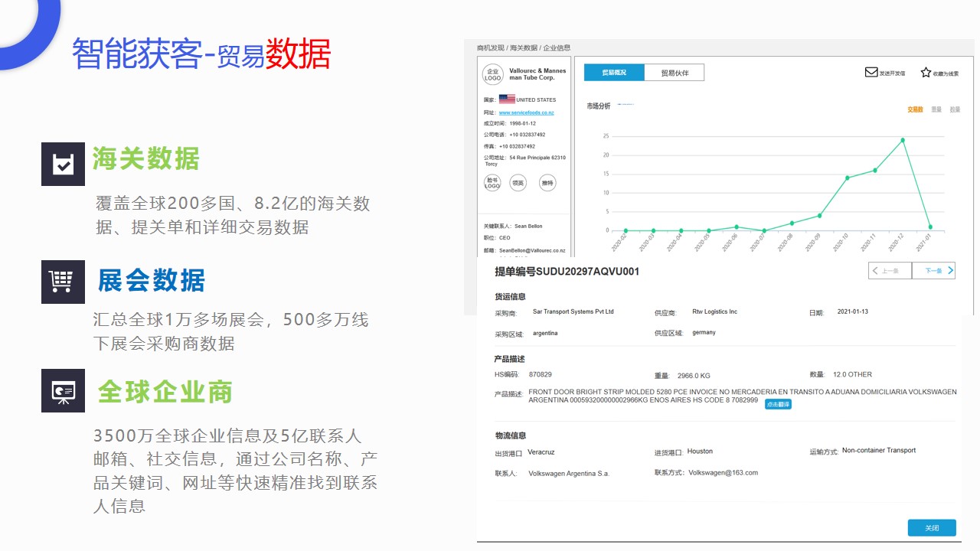Switch chart metric to 交易数

pos(915,109)
